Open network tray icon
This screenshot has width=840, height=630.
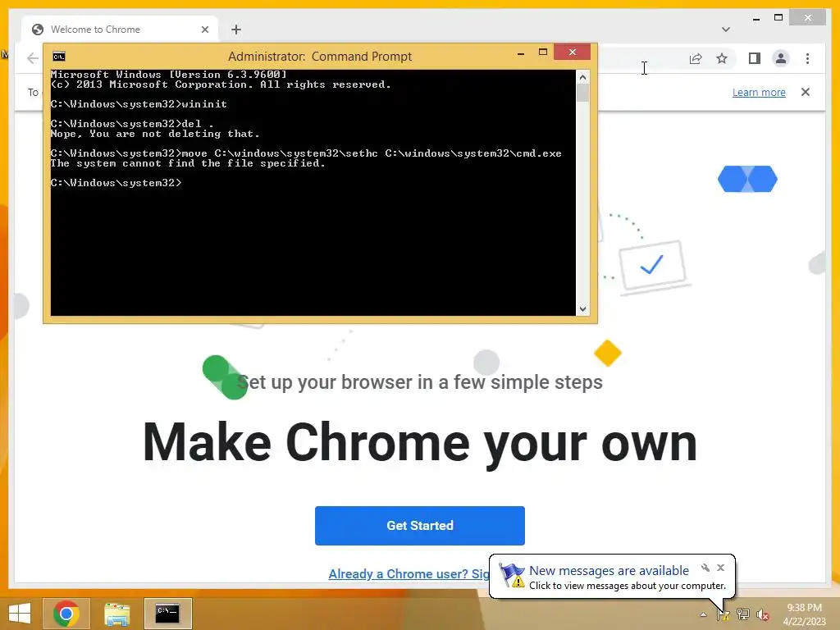(x=743, y=614)
